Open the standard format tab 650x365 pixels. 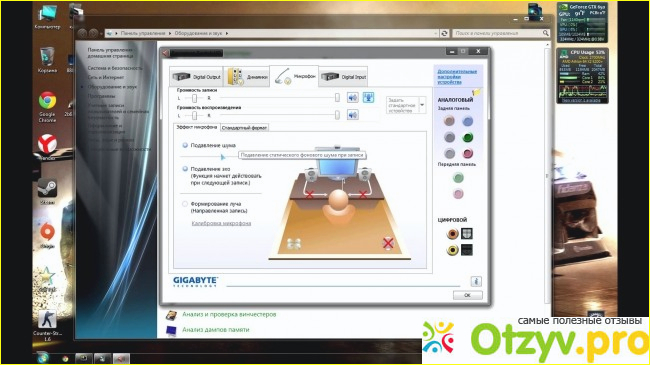tap(244, 128)
